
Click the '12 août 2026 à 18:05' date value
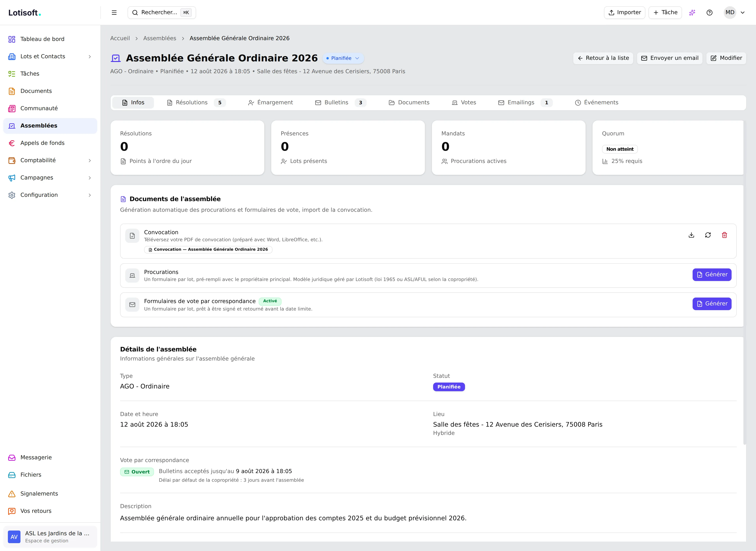[154, 425]
